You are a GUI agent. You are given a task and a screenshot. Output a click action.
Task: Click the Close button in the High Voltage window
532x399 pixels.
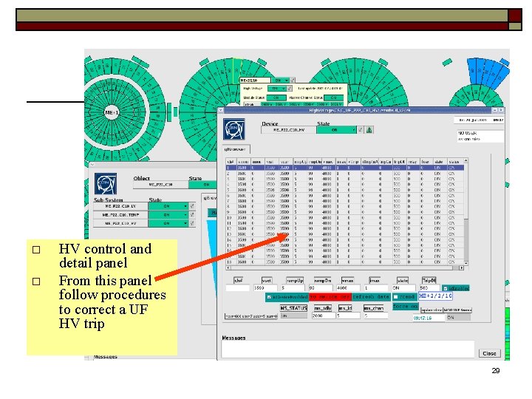click(x=489, y=353)
